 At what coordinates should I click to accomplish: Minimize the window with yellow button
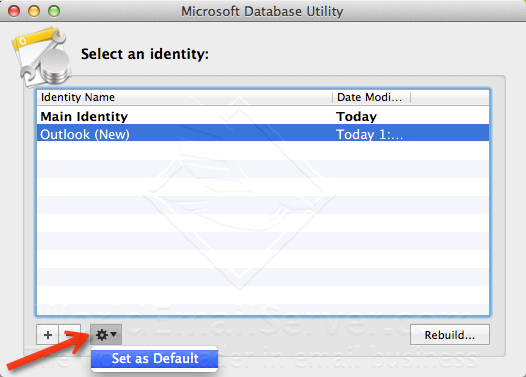[34, 11]
